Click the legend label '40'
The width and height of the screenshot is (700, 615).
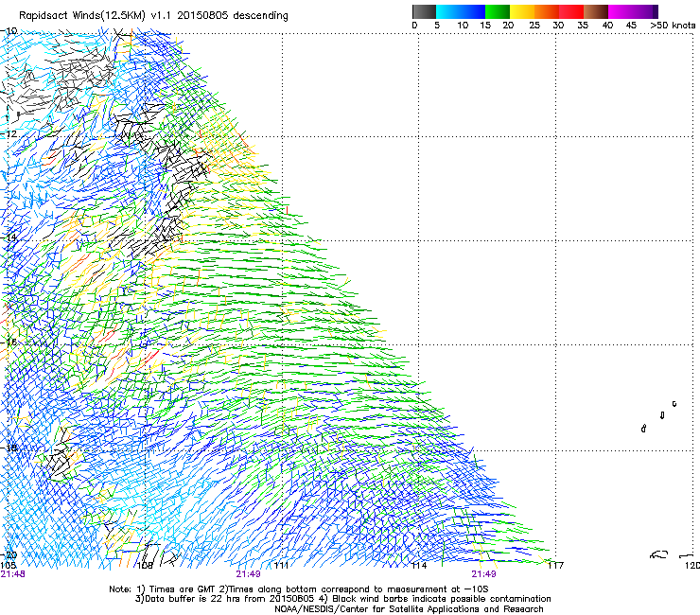click(607, 26)
